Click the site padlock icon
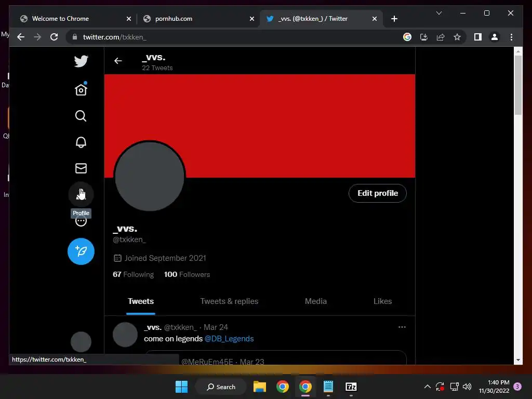532x399 pixels. [75, 37]
